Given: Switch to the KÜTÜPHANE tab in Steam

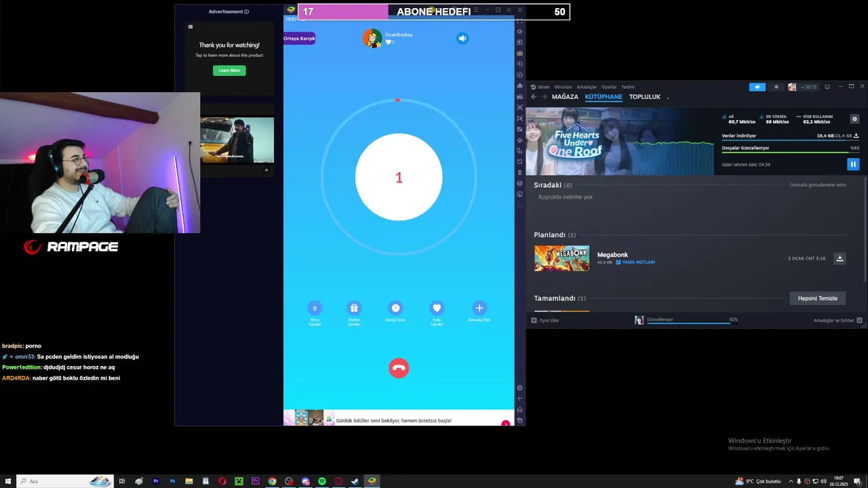Looking at the screenshot, I should [x=604, y=97].
